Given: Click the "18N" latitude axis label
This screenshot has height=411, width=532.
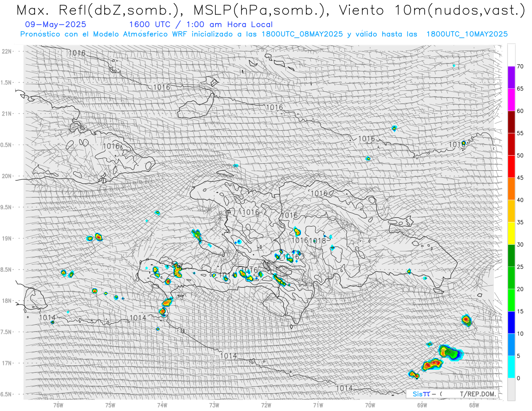Looking at the screenshot, I should 7,301.
